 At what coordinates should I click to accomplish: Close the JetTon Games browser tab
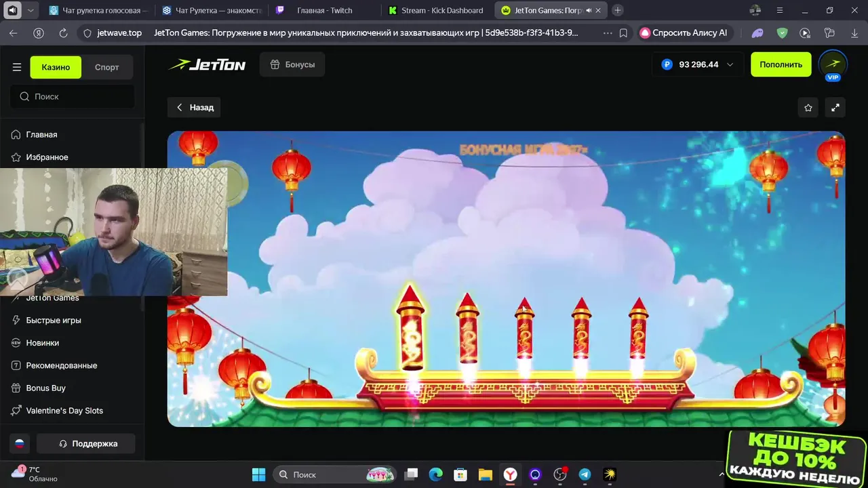(x=598, y=10)
